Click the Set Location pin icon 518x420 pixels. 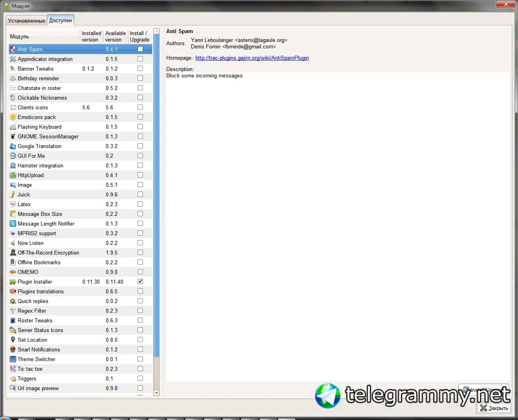click(x=13, y=340)
